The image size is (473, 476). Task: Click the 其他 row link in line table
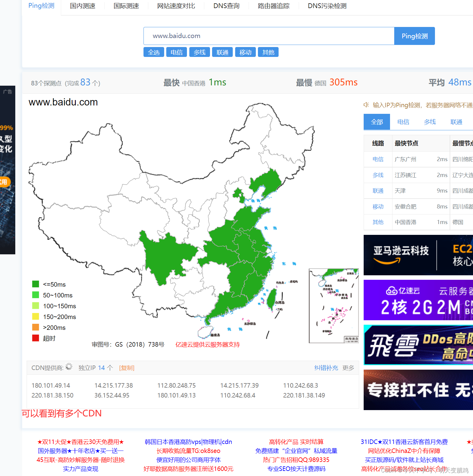(378, 222)
